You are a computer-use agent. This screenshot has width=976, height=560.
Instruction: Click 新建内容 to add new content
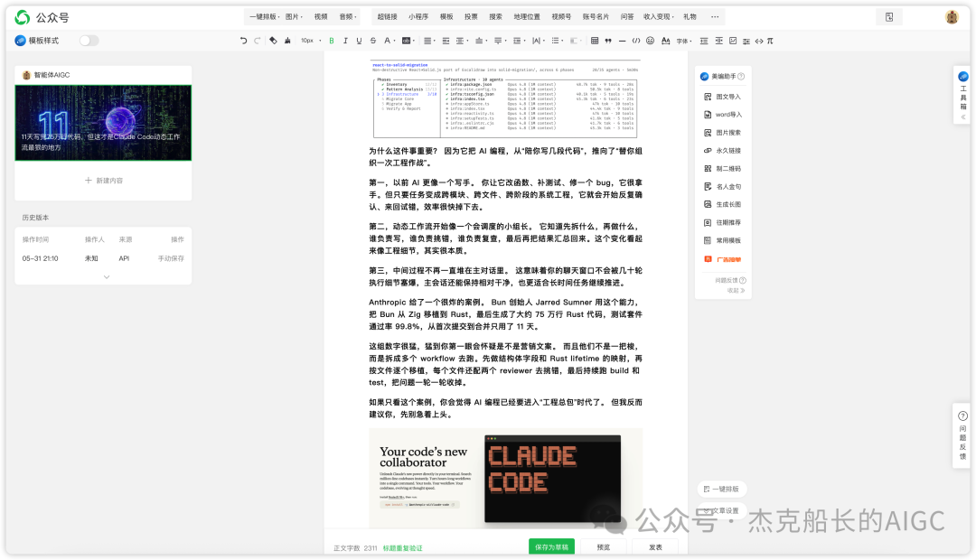click(103, 181)
